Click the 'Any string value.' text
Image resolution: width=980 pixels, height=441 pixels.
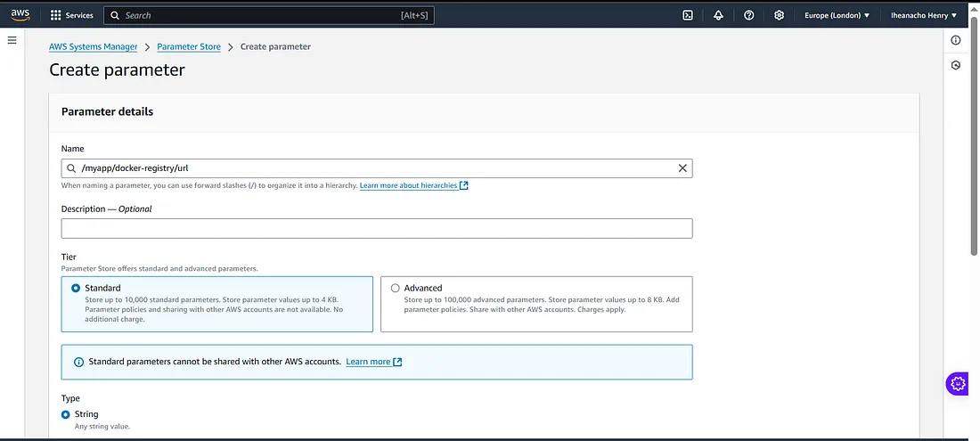point(102,426)
